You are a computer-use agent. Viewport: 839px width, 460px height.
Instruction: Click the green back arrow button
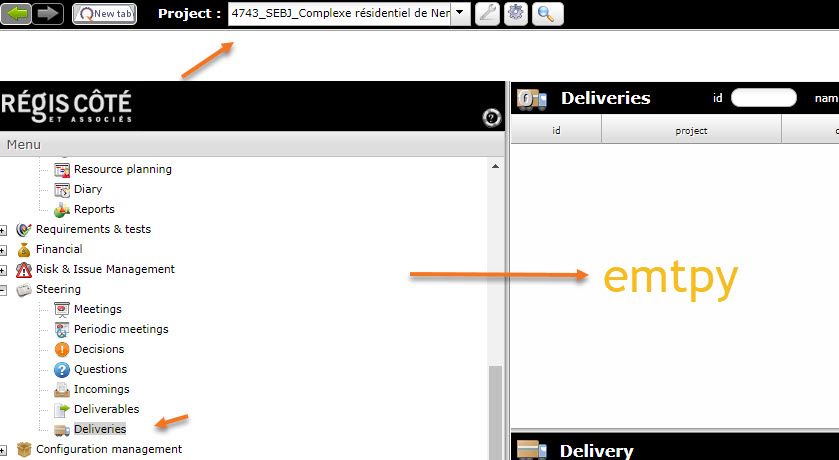pos(16,13)
